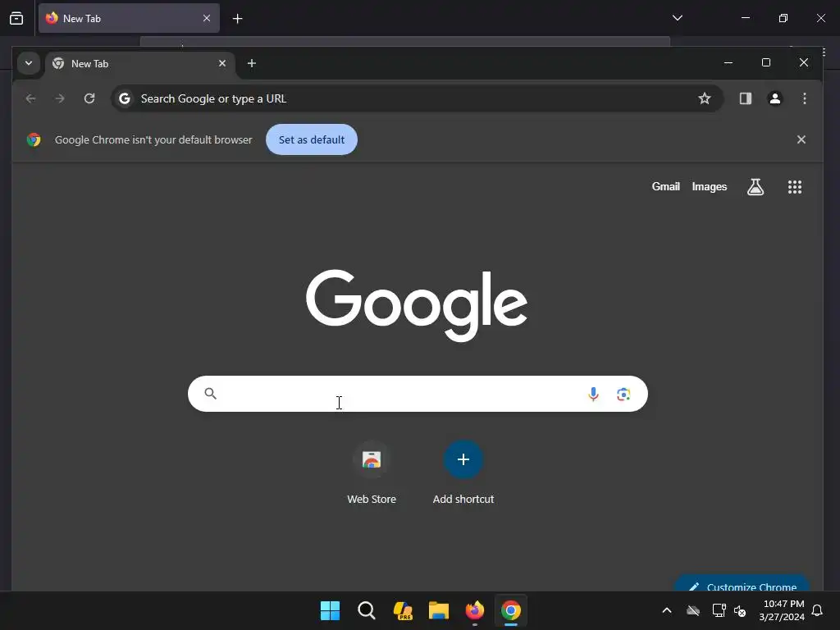The height and width of the screenshot is (630, 840).
Task: Open the Web Store shortcut
Action: [372, 473]
